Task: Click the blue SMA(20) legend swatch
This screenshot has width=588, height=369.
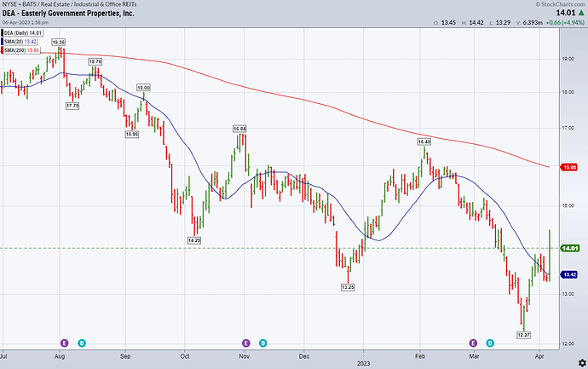Action: pyautogui.click(x=2, y=41)
